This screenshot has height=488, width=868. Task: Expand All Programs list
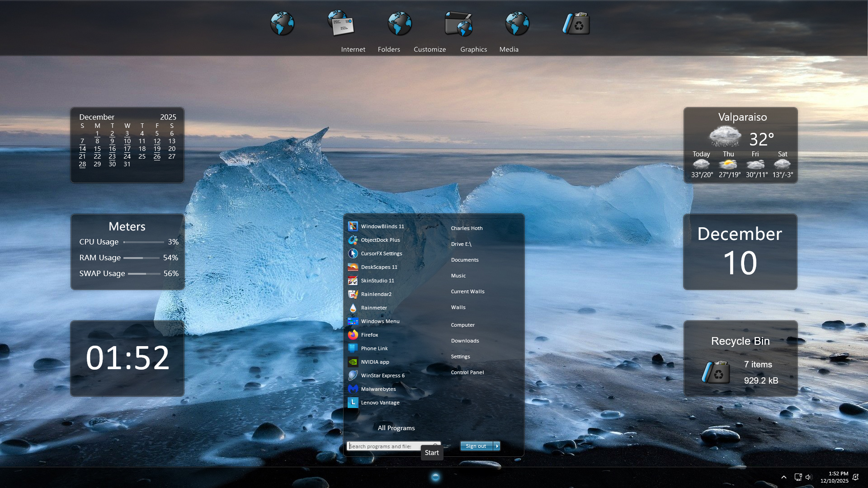pos(396,428)
